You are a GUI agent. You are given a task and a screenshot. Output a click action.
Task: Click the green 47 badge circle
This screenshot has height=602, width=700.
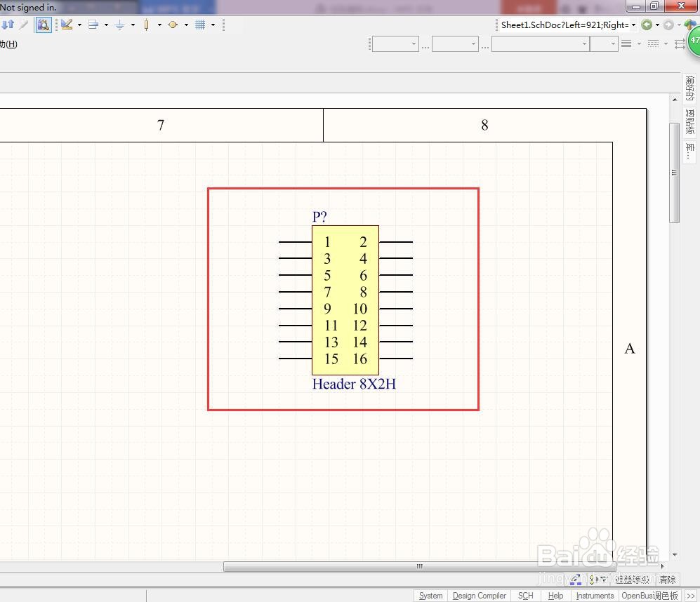click(x=693, y=40)
